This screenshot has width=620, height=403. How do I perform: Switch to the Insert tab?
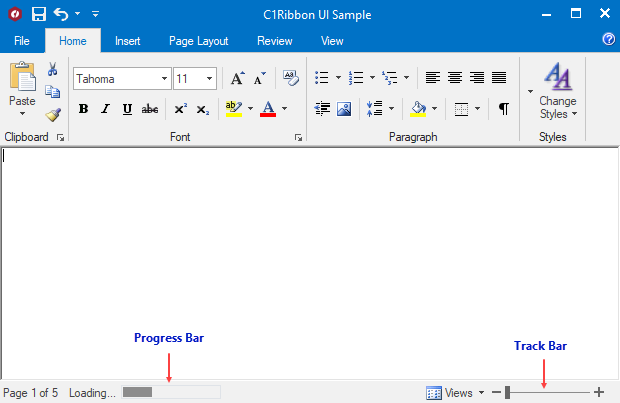[x=127, y=41]
